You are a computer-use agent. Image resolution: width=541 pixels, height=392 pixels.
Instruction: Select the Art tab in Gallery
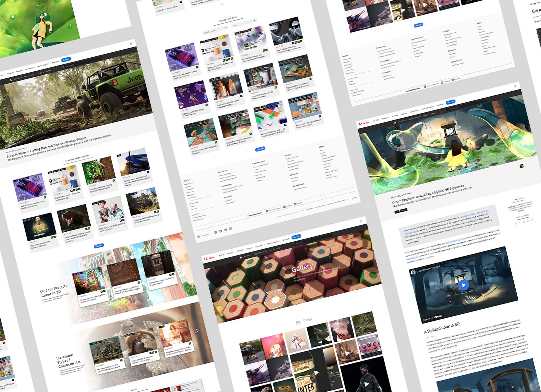pos(298,322)
